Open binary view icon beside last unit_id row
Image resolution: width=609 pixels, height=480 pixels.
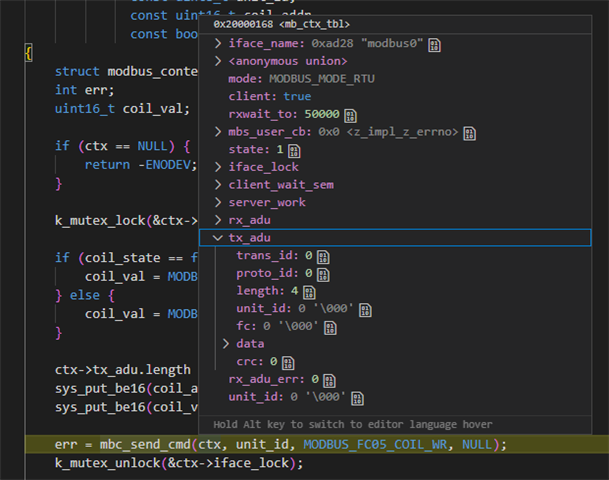click(357, 399)
